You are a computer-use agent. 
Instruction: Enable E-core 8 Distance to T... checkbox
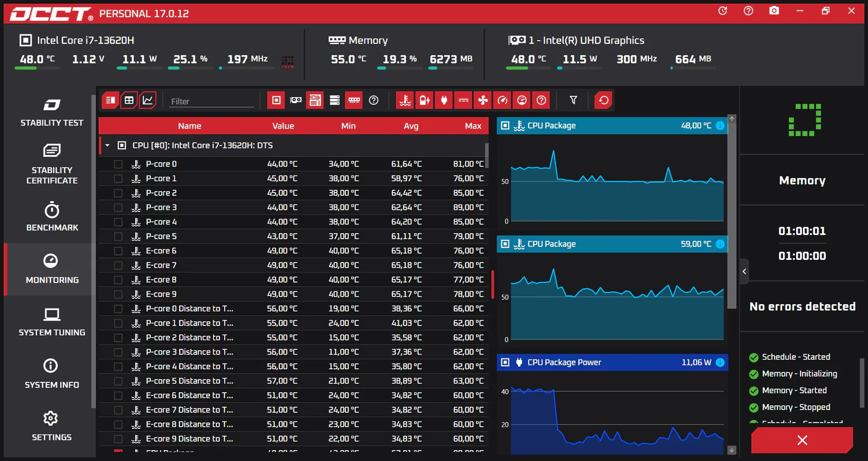pos(118,424)
